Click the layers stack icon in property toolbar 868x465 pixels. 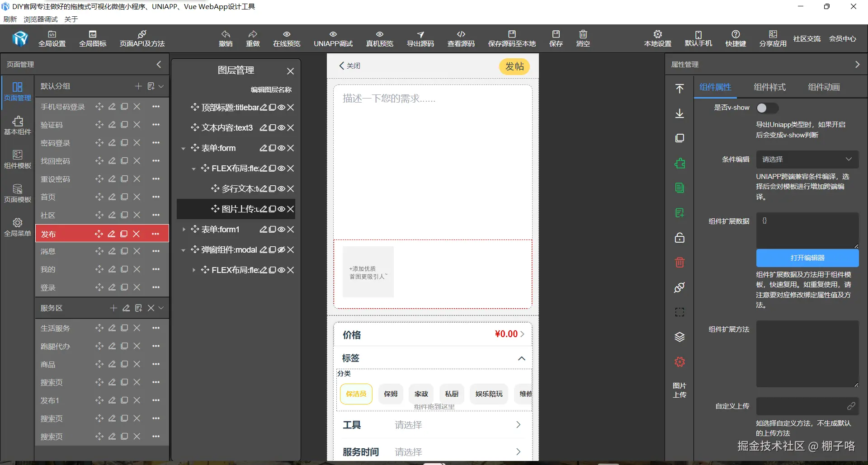click(679, 337)
